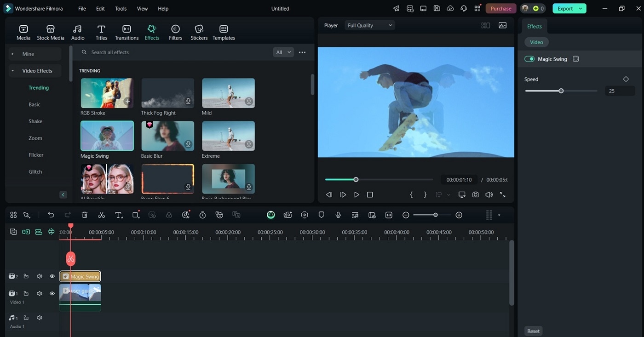Click the Speed stopwatch icon in toolbar
This screenshot has height=337, width=644.
tap(202, 215)
